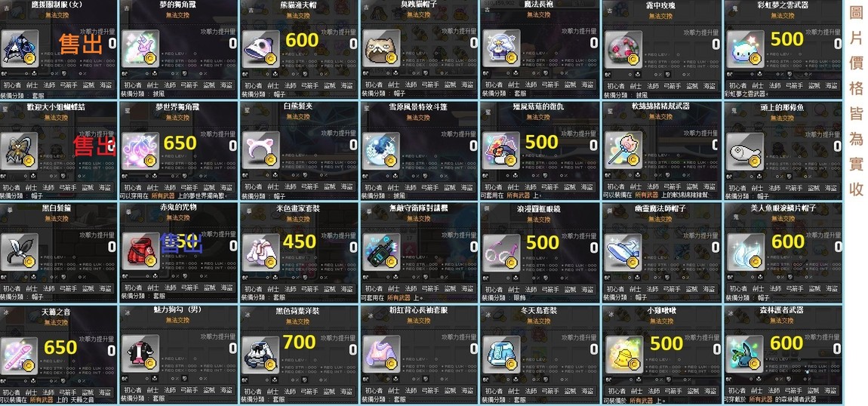Click the rose in glass globe icon
The width and height of the screenshot is (868, 406).
623,48
